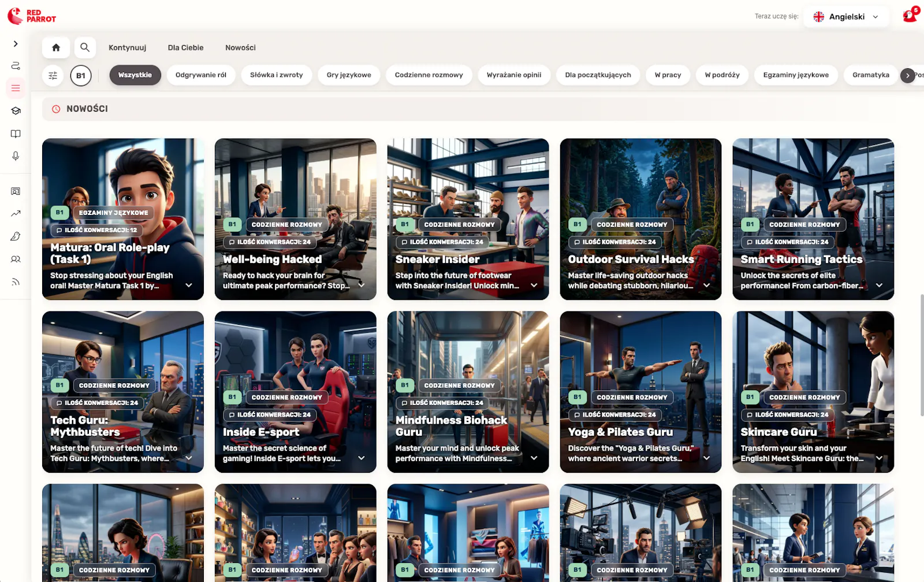Click CODZIENNE ROZMOWY tag on Sneaker Insider
This screenshot has height=582, width=924.
[459, 225]
